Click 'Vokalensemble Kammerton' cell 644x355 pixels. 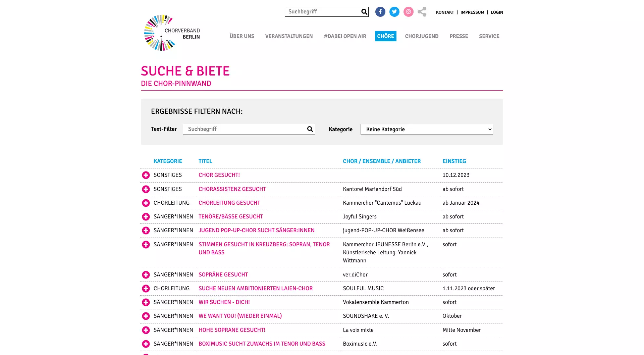[376, 302]
